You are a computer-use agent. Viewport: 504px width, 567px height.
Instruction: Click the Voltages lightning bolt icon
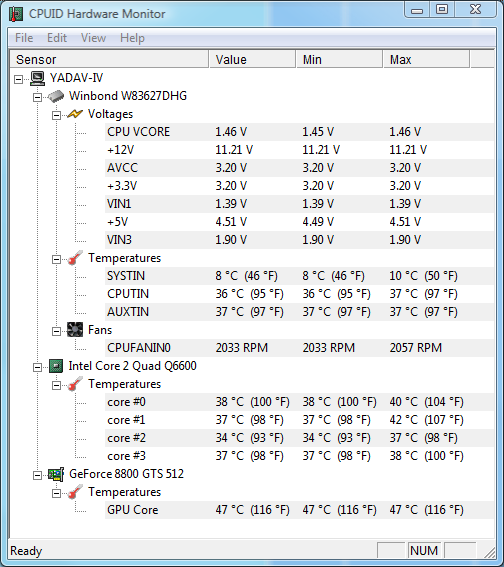pyautogui.click(x=75, y=114)
